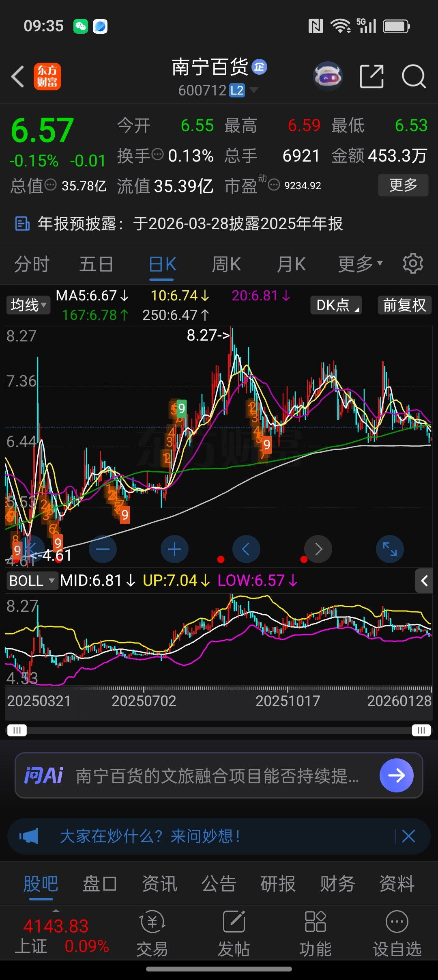The image size is (438, 980).
Task: Switch to 周K chart tab
Action: point(226,264)
